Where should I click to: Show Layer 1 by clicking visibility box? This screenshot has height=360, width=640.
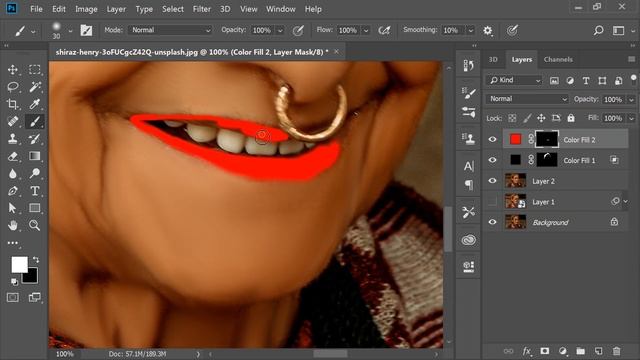click(493, 201)
